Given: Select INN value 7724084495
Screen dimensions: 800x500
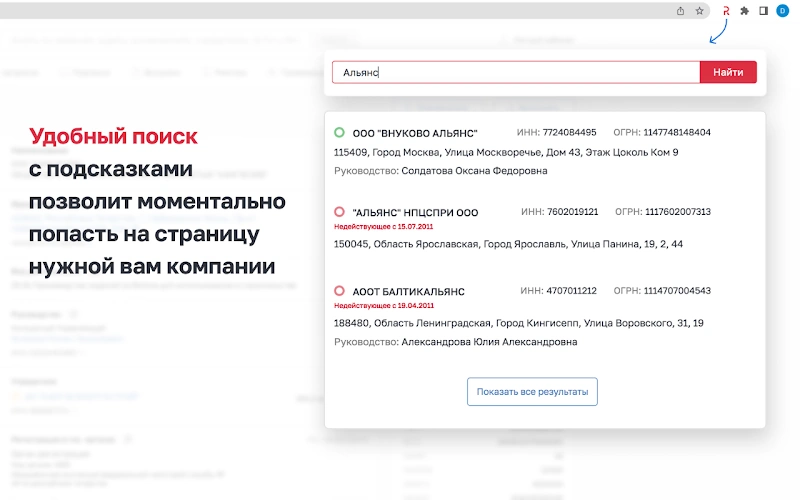Looking at the screenshot, I should point(569,133).
